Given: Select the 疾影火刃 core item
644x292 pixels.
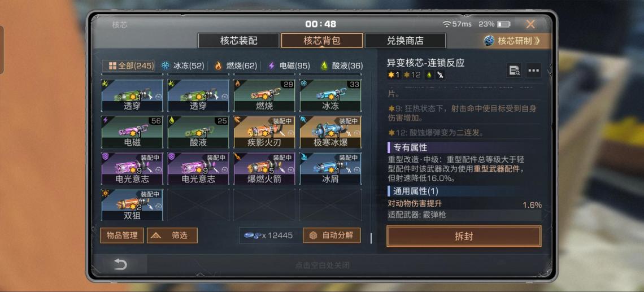Looking at the screenshot, I should click(264, 132).
